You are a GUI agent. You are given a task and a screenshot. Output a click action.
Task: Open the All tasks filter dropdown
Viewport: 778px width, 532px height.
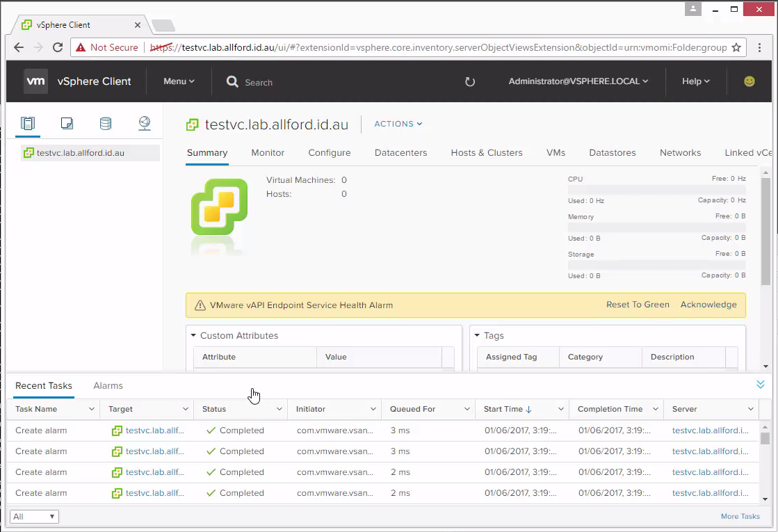pos(34,517)
